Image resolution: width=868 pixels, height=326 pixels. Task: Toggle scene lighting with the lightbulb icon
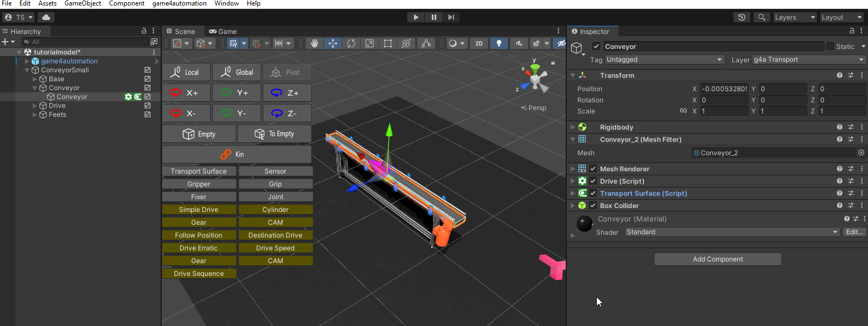498,43
